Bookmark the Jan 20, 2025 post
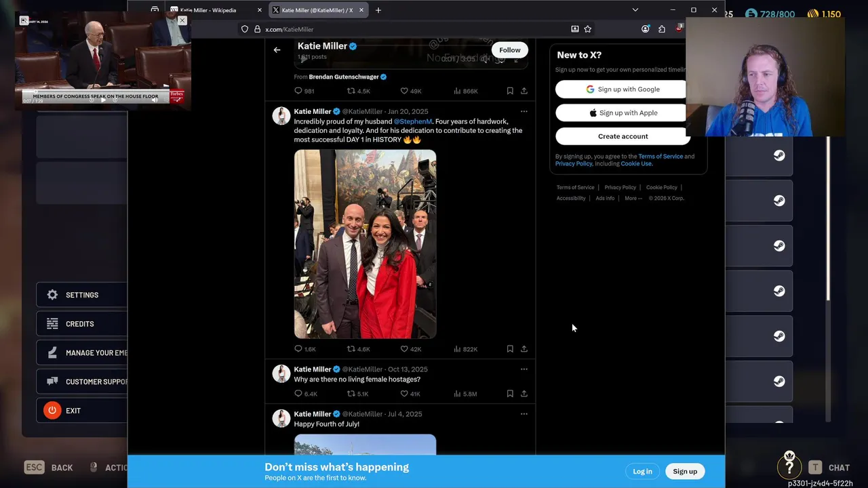This screenshot has width=868, height=488. [x=510, y=349]
